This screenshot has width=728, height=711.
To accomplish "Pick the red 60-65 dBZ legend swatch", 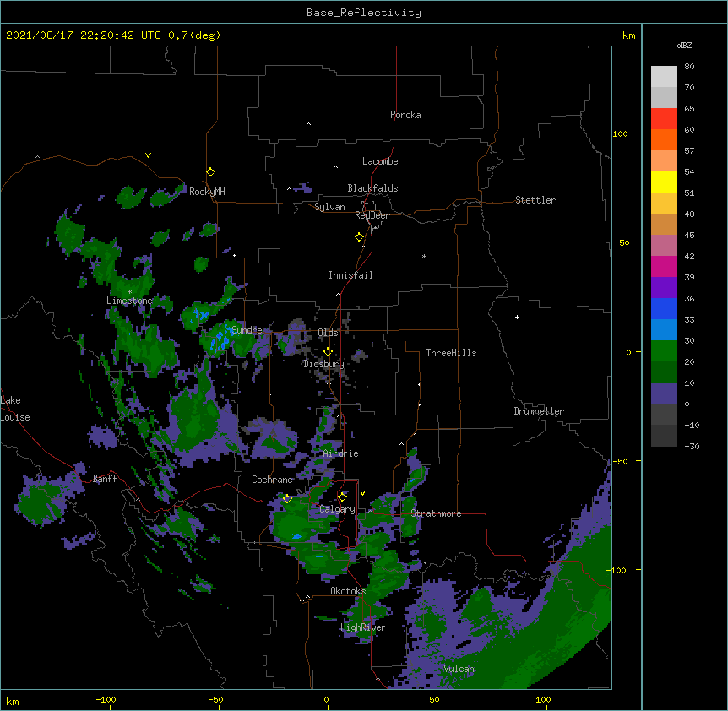I will pos(664,118).
